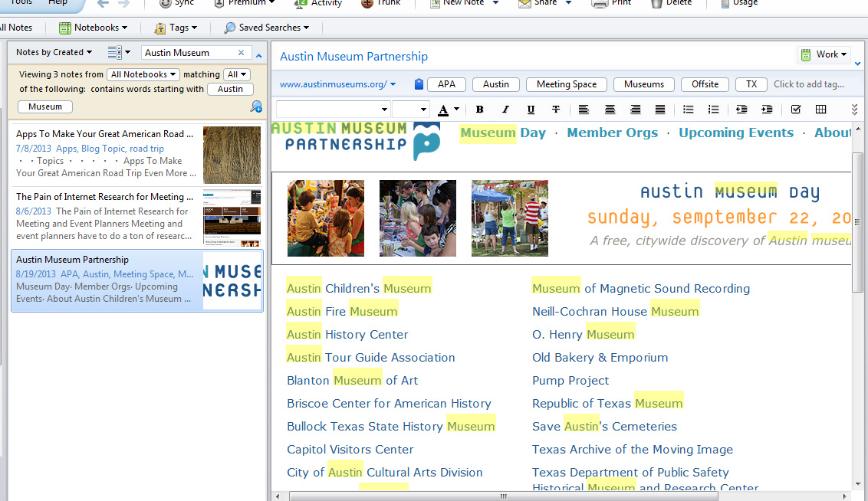Viewport: 868px width, 501px height.
Task: Go forward with the right arrow
Action: (123, 3)
